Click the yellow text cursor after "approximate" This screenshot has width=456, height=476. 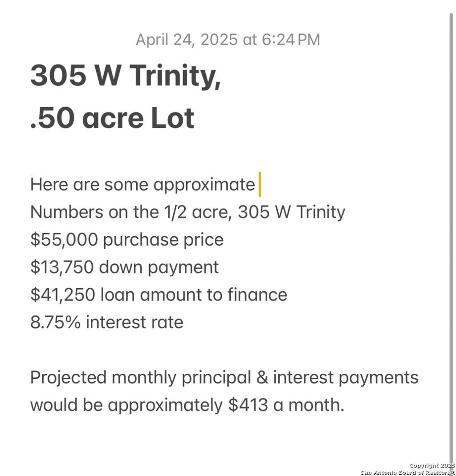260,185
